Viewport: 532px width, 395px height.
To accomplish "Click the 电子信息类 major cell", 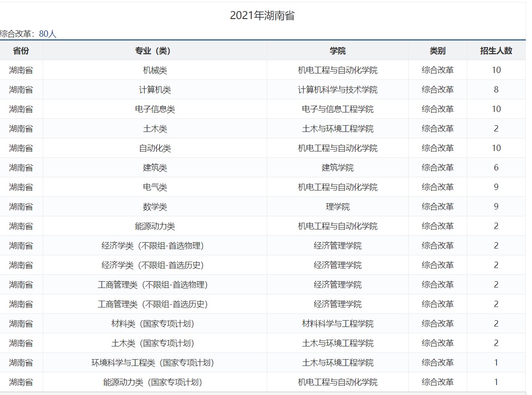I will pos(155,109).
